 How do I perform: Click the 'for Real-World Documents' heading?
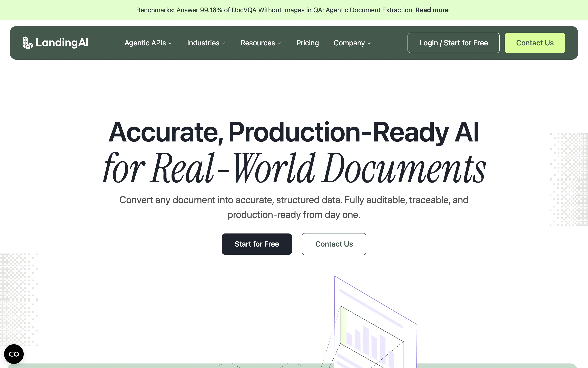[294, 168]
